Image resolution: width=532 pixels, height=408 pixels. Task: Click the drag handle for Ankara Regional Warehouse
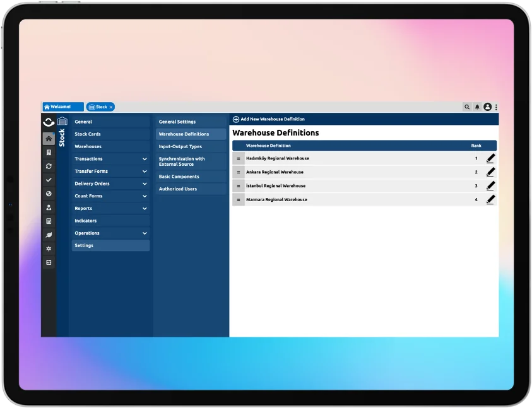(239, 172)
